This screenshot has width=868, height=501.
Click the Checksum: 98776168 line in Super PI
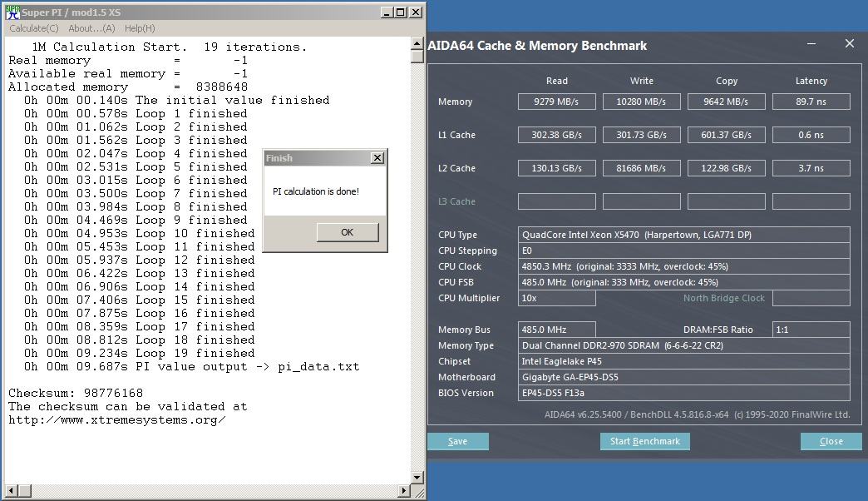tap(76, 393)
